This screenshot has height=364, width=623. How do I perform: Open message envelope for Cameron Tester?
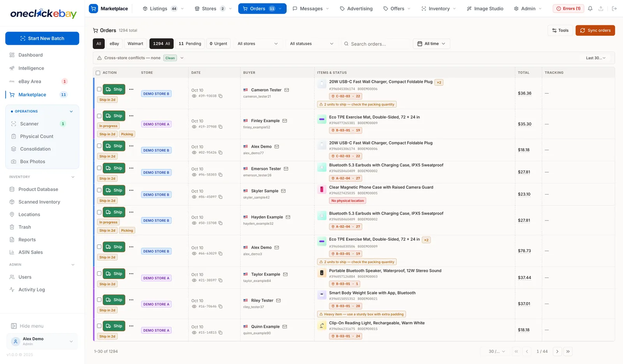(287, 90)
